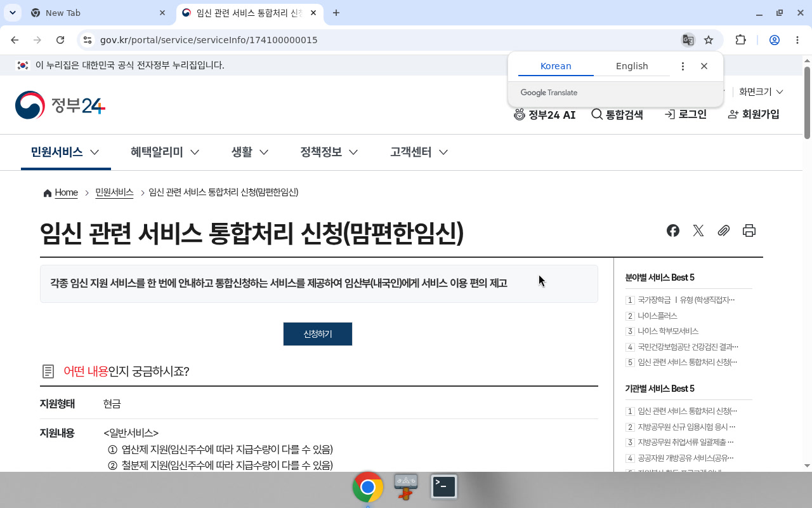Expand 정책정보 menu
Viewport: 812px width, 508px height.
click(x=329, y=152)
